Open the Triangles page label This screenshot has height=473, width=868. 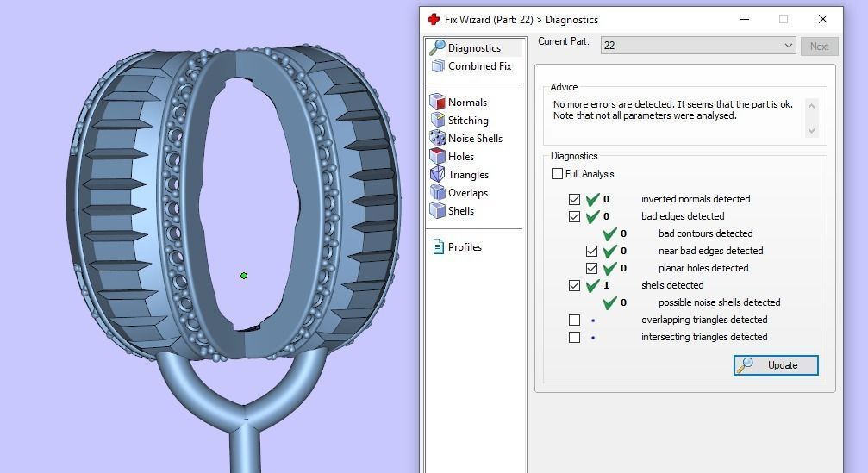click(468, 174)
